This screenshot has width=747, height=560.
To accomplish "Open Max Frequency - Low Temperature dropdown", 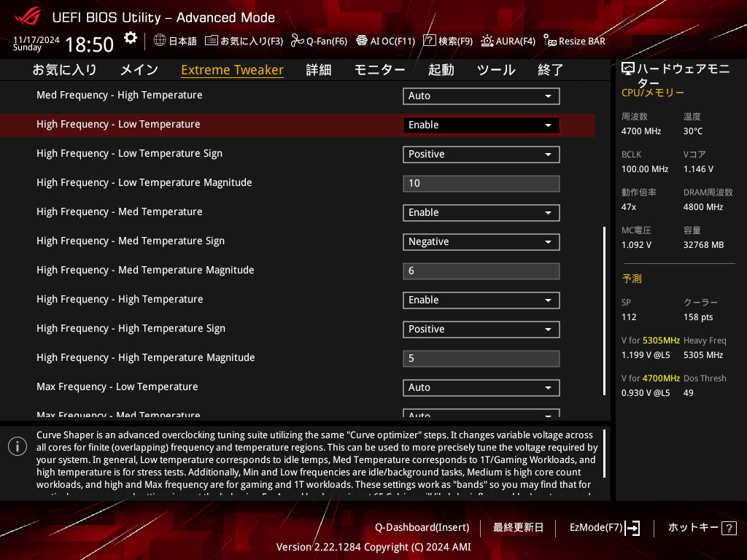I will [x=481, y=388].
